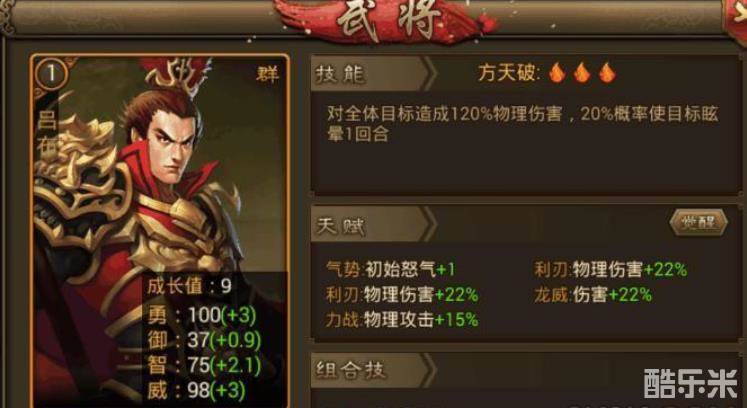This screenshot has height=408, width=747.
Task: Open the 天赋 talent section header
Action: coord(373,225)
